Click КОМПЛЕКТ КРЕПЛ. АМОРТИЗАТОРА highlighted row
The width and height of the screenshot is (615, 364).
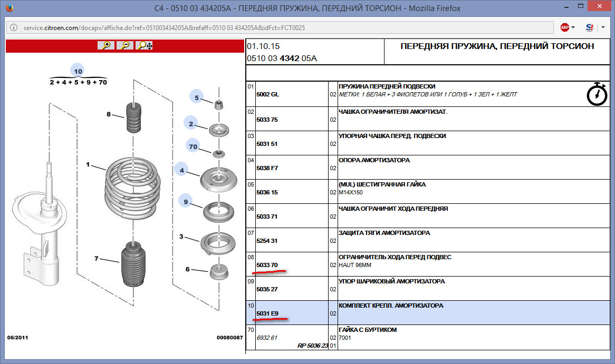point(428,313)
